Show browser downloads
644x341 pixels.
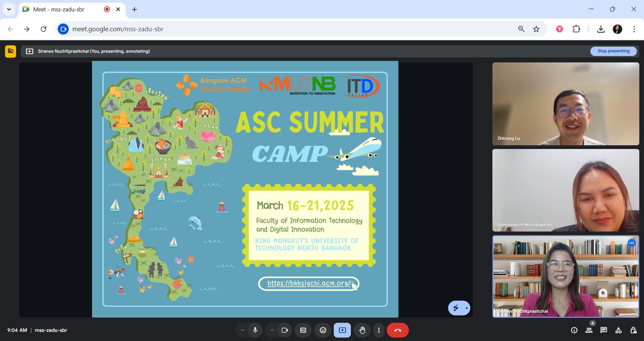[601, 29]
